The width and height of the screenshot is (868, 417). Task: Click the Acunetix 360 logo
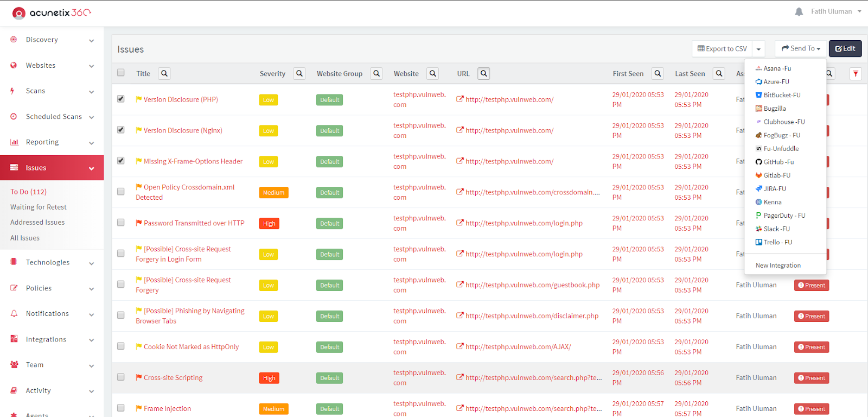click(x=52, y=12)
